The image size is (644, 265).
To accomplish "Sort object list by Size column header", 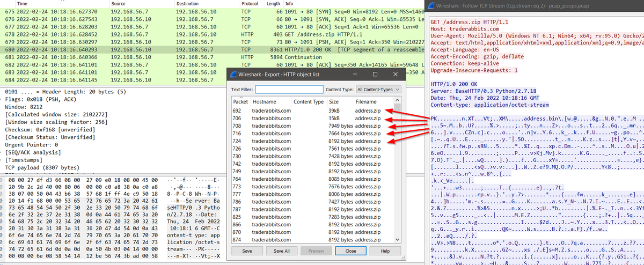I will (x=340, y=101).
